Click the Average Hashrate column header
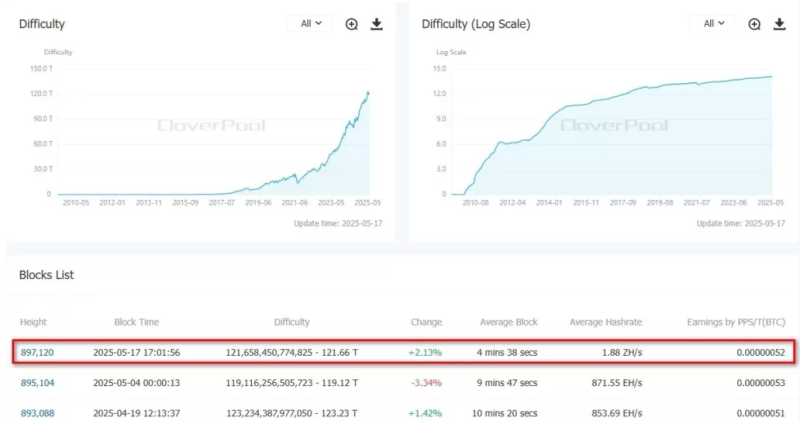 603,322
